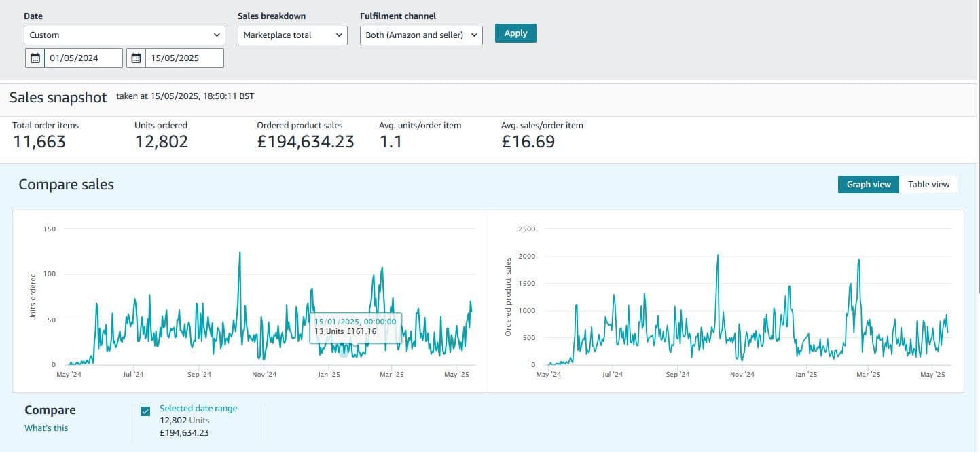
Task: Expand the Fulfilment channel dropdown
Action: point(420,35)
